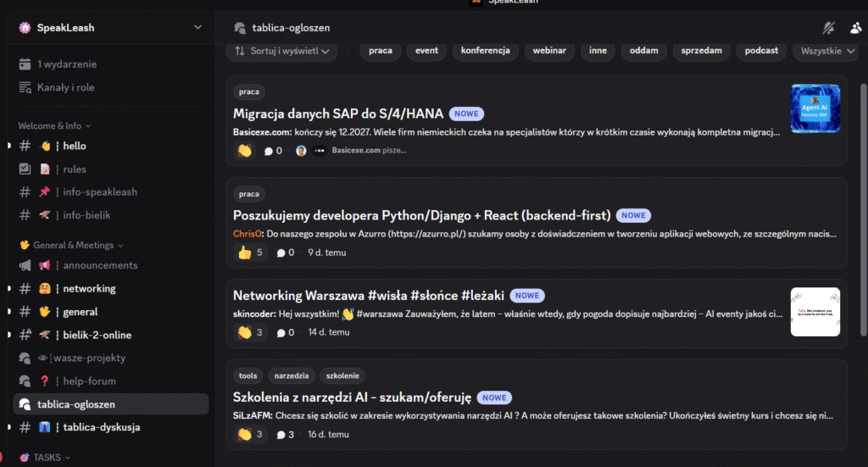Click comment icon on the Networking Warszawa post
This screenshot has height=467, width=868.
coord(281,332)
